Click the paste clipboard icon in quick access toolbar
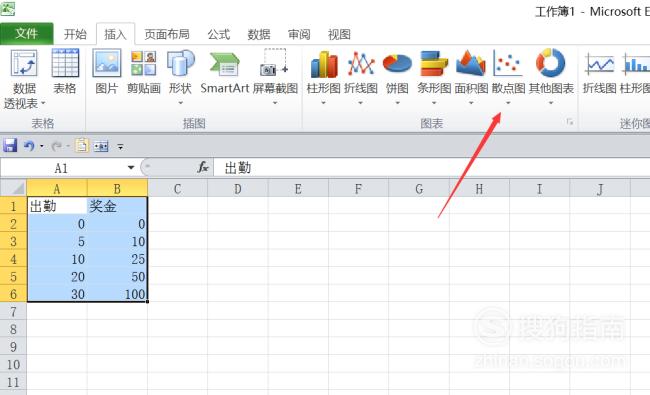Image resolution: width=650 pixels, height=395 pixels. [82, 145]
